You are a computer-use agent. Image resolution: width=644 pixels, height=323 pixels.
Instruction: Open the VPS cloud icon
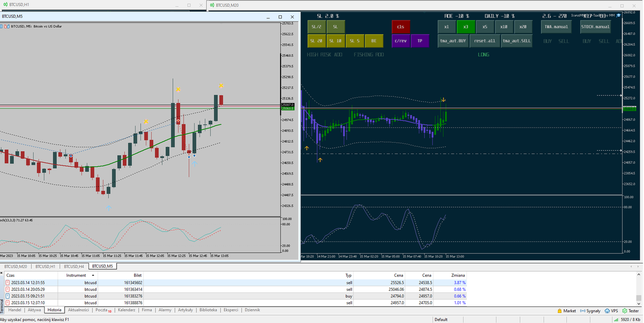tap(607, 311)
